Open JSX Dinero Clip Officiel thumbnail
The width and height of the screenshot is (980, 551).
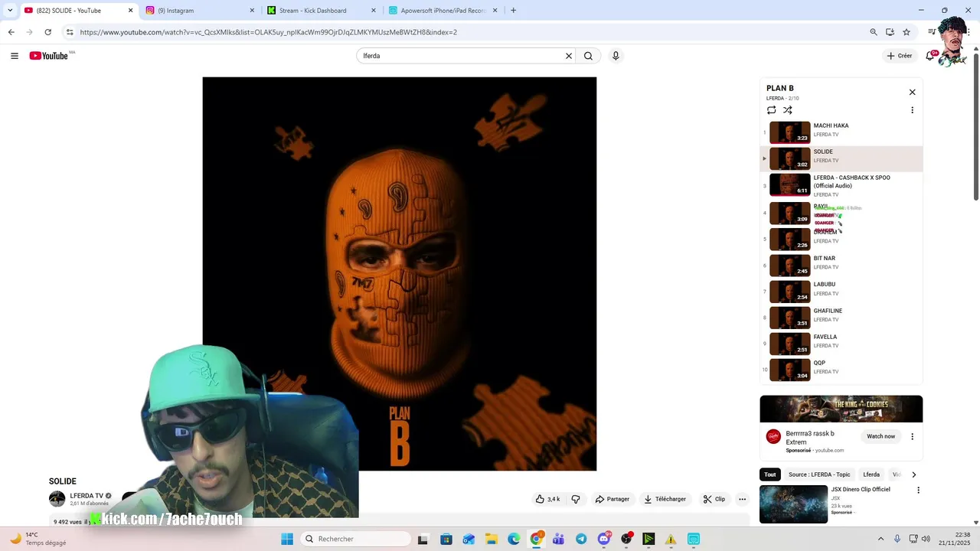click(793, 504)
